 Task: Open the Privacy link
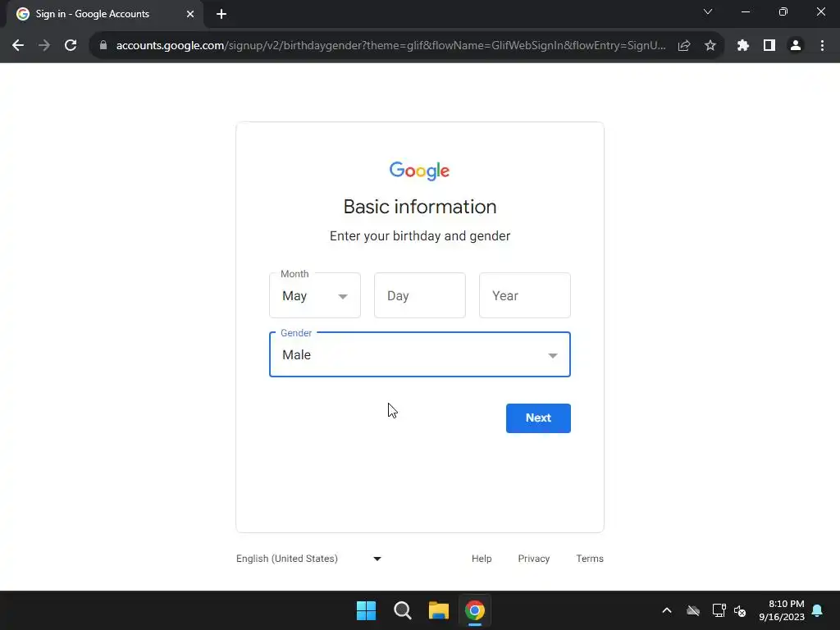(x=533, y=559)
